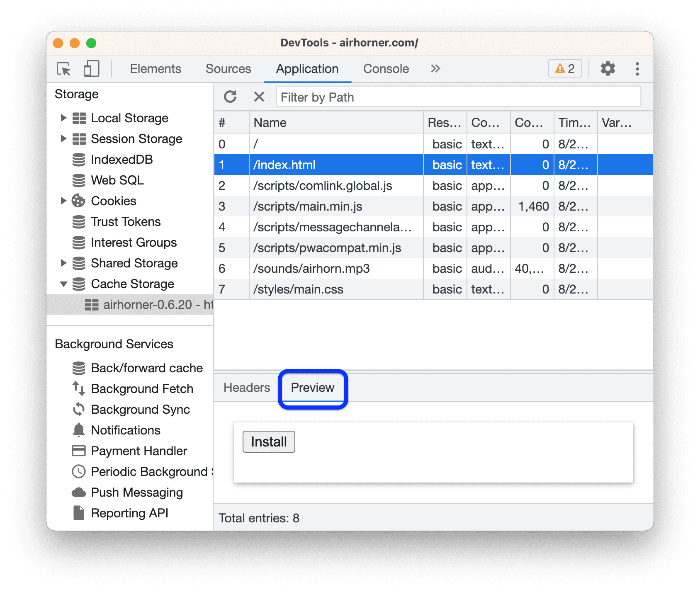The height and width of the screenshot is (592, 700).
Task: Click the Notifications bell icon
Action: click(x=78, y=430)
